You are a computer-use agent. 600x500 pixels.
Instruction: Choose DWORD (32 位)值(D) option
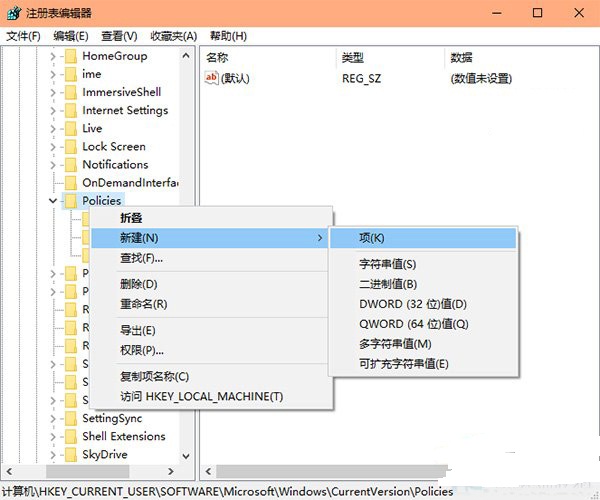tap(413, 304)
